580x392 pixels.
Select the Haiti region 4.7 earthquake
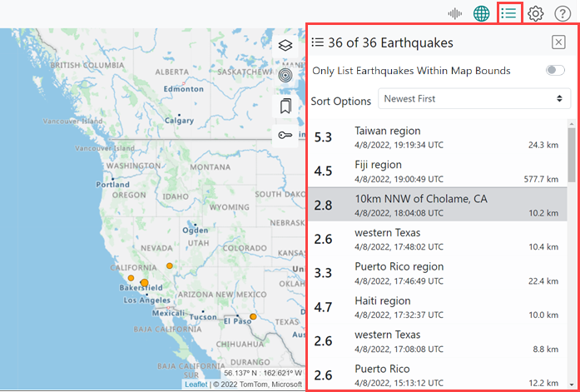(x=437, y=307)
